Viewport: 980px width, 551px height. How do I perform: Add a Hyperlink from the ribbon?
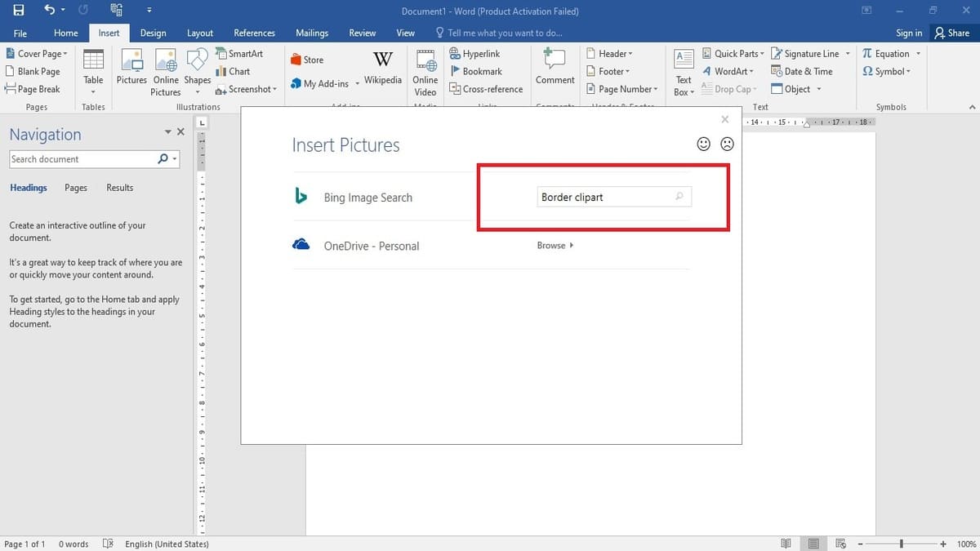coord(474,53)
